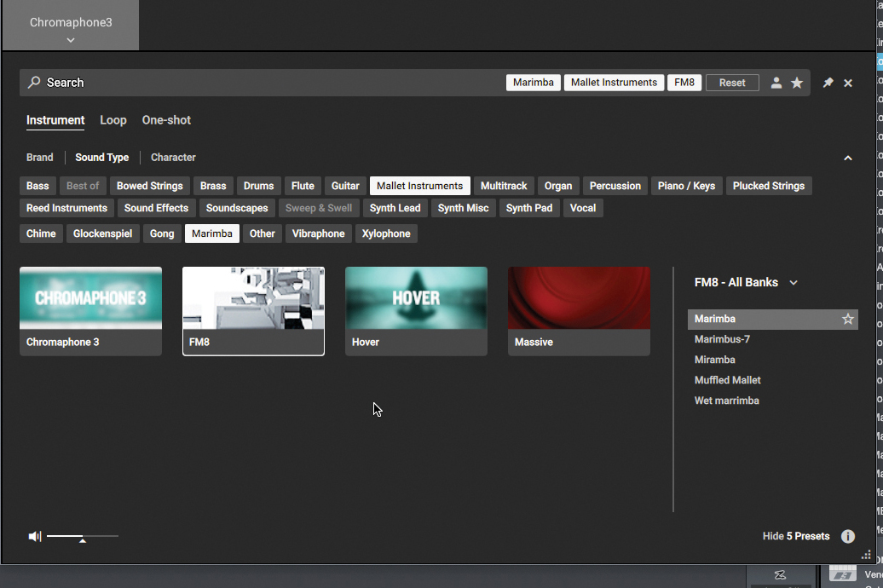The image size is (883, 588).
Task: Filter favorites with the star icon in search bar
Action: pyautogui.click(x=797, y=83)
